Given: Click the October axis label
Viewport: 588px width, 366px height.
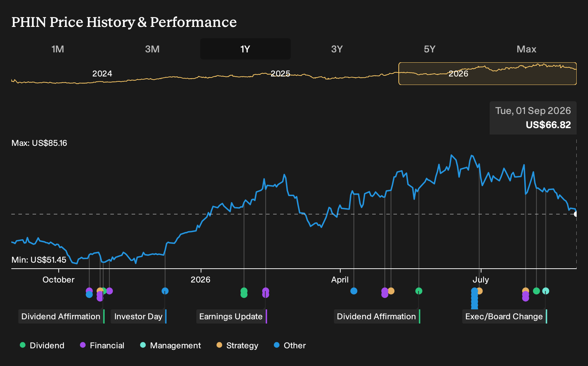Looking at the screenshot, I should click(x=58, y=280).
